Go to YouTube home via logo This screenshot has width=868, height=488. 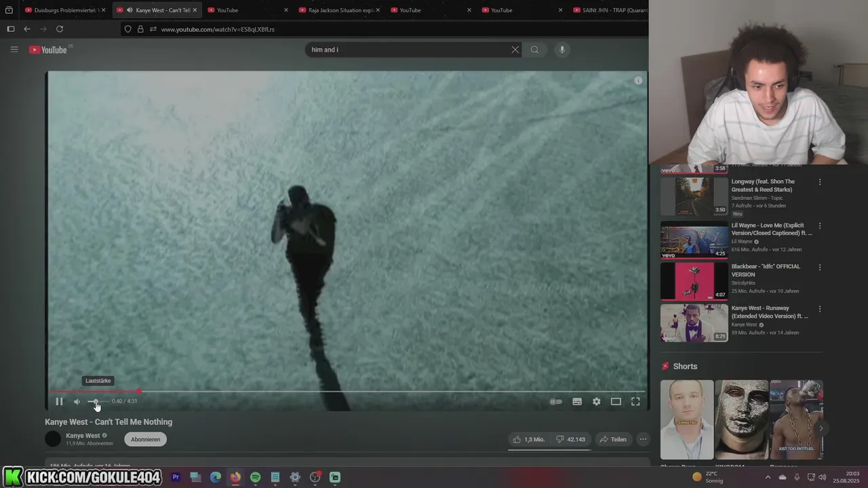click(48, 49)
